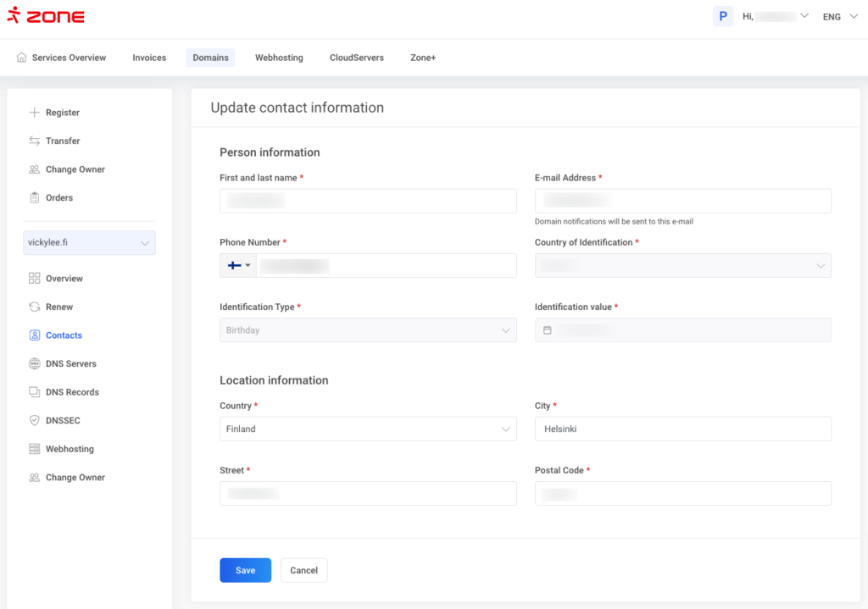The width and height of the screenshot is (868, 609).
Task: Open the Invoices tab
Action: point(149,58)
